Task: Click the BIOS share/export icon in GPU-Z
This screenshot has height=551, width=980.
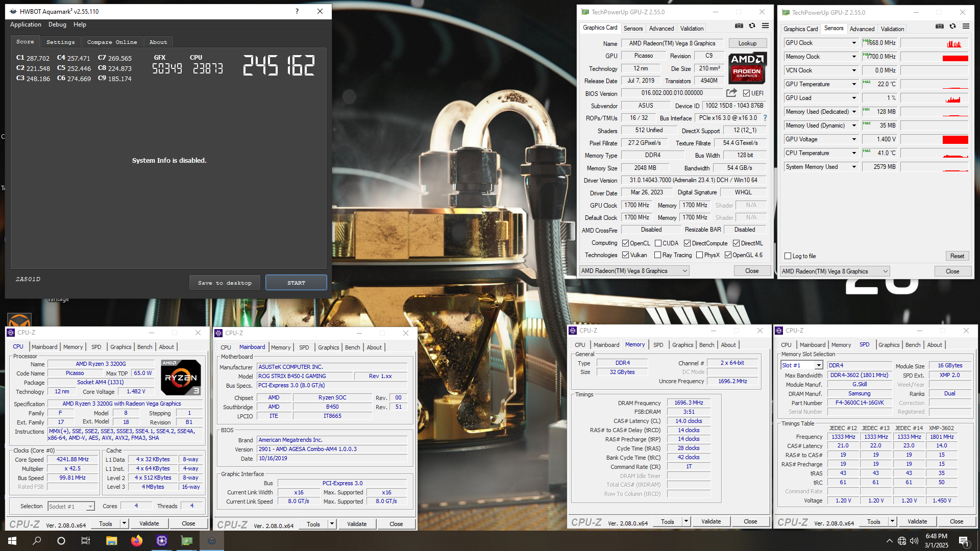Action: (731, 93)
